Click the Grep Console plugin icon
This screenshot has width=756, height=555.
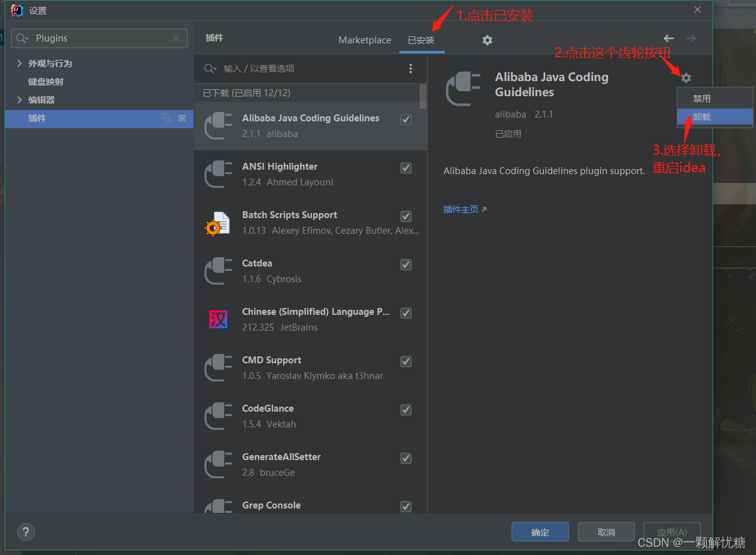(218, 507)
